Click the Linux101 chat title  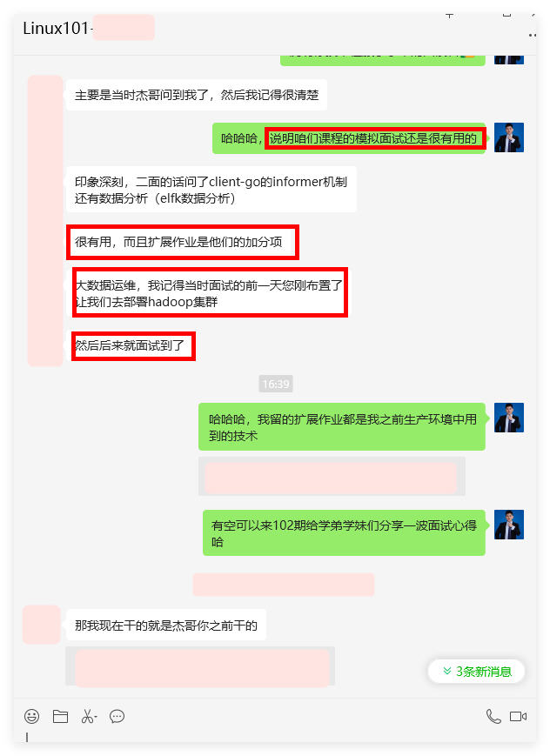[56, 28]
